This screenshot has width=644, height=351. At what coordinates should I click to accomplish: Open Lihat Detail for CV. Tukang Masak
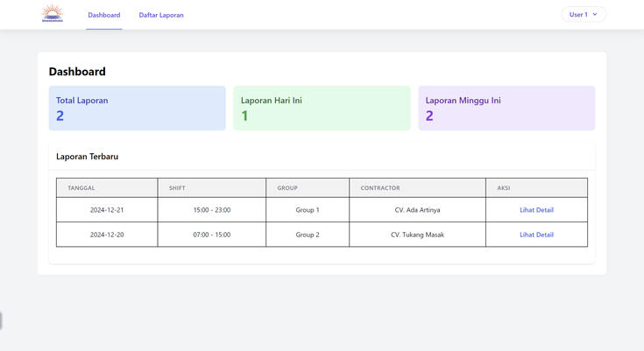536,235
